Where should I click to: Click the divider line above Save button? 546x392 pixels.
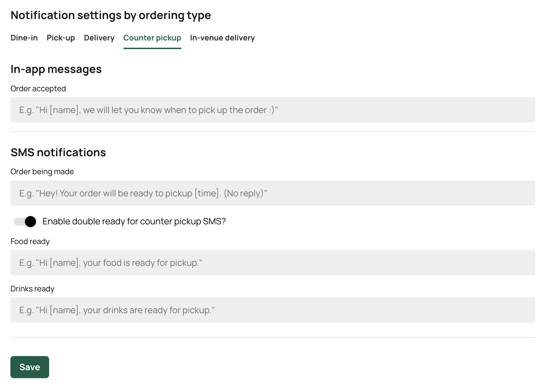click(273, 337)
